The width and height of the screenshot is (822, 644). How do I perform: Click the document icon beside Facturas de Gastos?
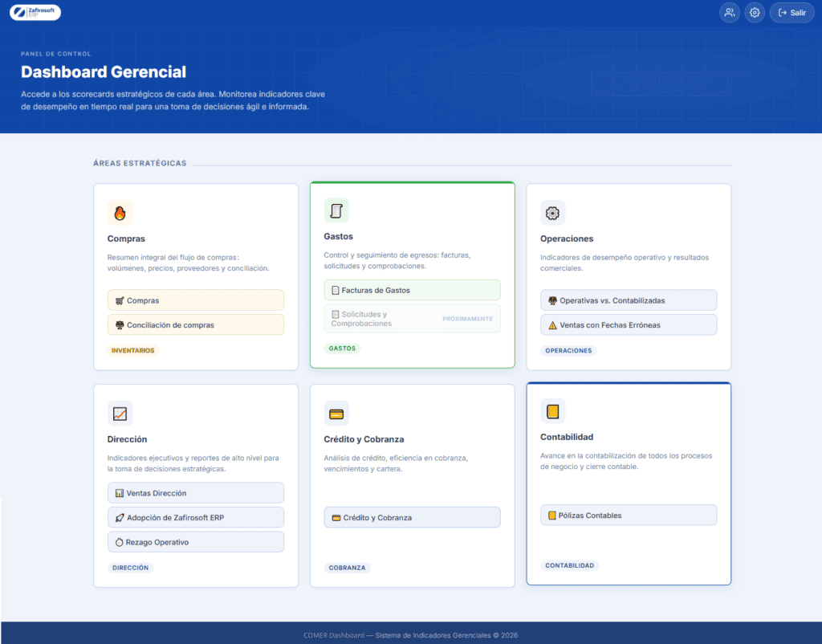(336, 290)
